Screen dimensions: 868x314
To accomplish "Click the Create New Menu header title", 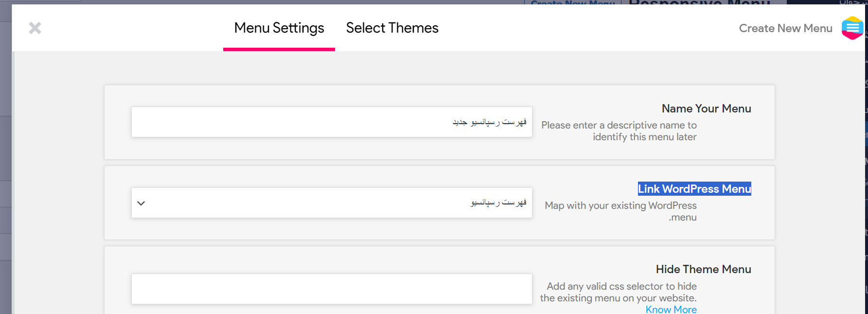I will click(786, 28).
